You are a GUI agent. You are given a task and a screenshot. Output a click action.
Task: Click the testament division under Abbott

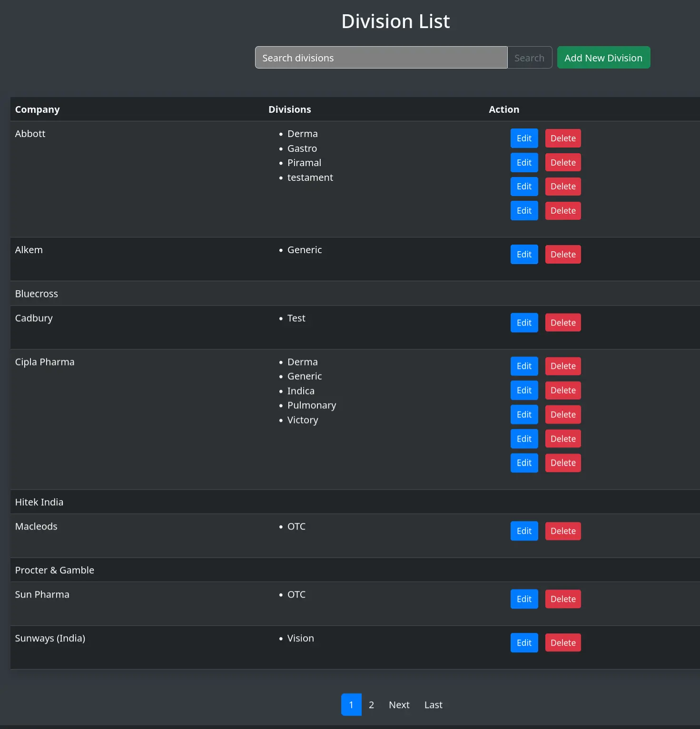pyautogui.click(x=310, y=177)
